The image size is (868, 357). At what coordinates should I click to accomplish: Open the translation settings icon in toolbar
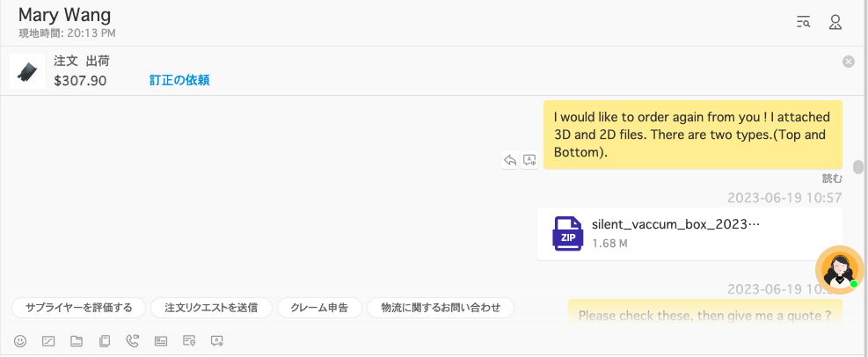[x=217, y=341]
